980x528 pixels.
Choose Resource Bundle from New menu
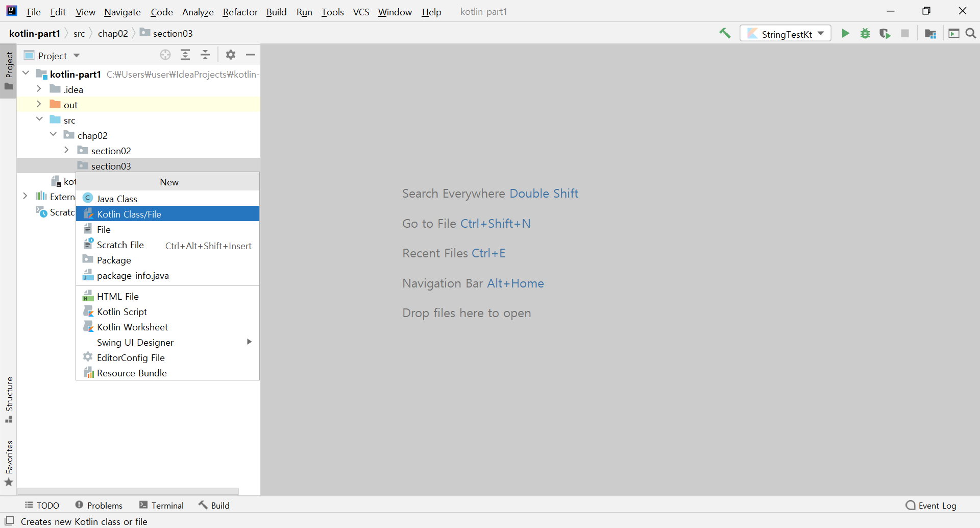[167, 373]
